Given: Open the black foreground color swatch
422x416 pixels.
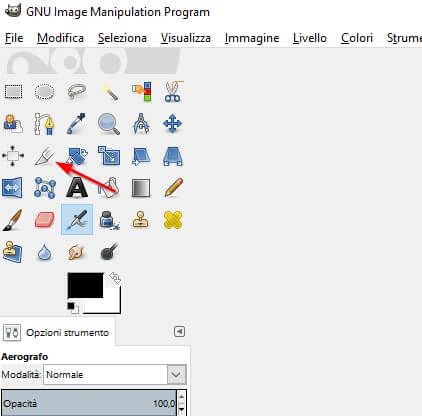Looking at the screenshot, I should (x=85, y=285).
